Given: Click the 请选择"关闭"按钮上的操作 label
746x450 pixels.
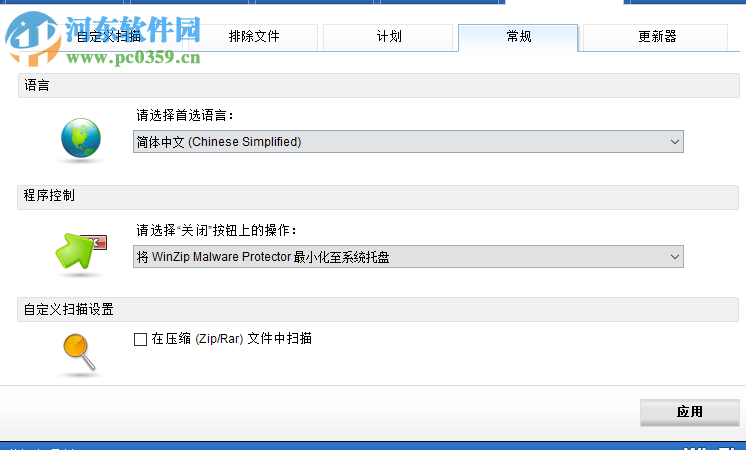Looking at the screenshot, I should click(x=216, y=231).
